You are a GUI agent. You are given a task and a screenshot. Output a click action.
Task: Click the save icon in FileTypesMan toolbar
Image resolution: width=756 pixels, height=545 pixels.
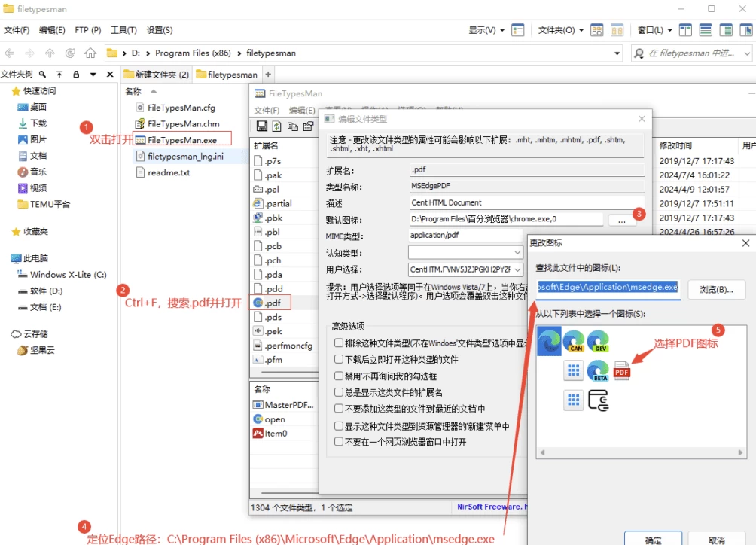coord(262,126)
